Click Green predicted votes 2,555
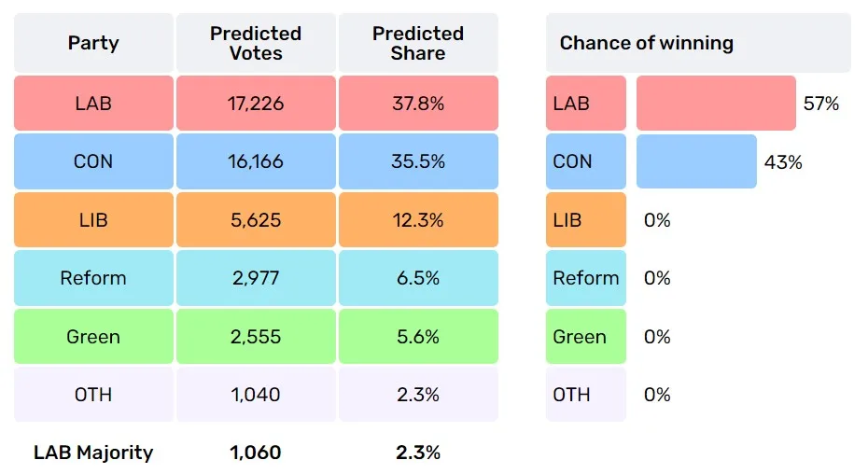This screenshot has width=868, height=474. (x=256, y=336)
